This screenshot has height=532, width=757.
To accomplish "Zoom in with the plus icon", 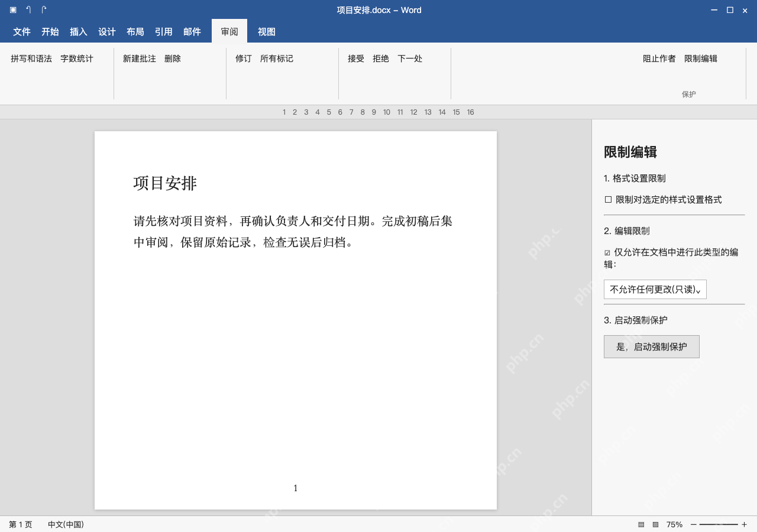I will pyautogui.click(x=744, y=524).
